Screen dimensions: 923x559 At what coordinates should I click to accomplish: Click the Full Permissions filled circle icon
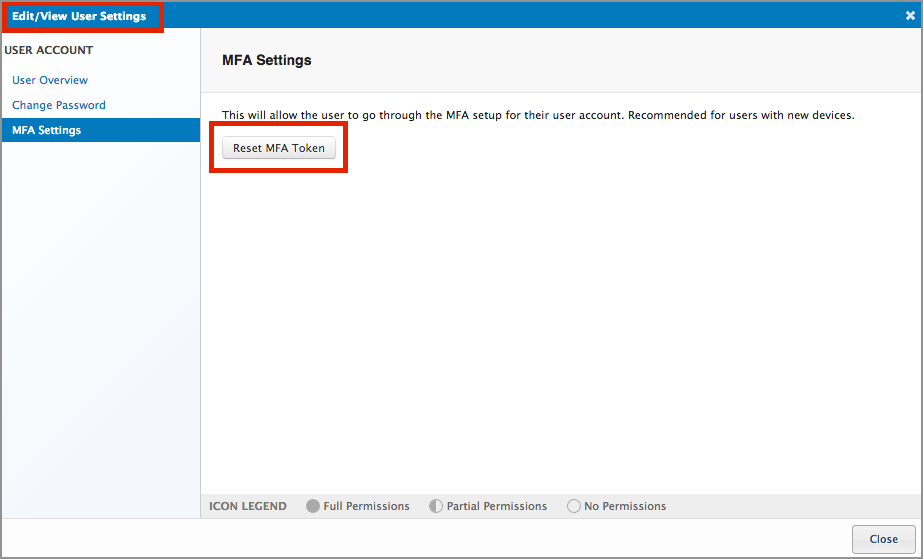coord(313,506)
